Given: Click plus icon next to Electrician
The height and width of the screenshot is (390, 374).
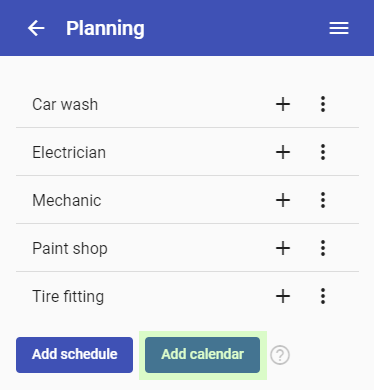Looking at the screenshot, I should [x=283, y=152].
